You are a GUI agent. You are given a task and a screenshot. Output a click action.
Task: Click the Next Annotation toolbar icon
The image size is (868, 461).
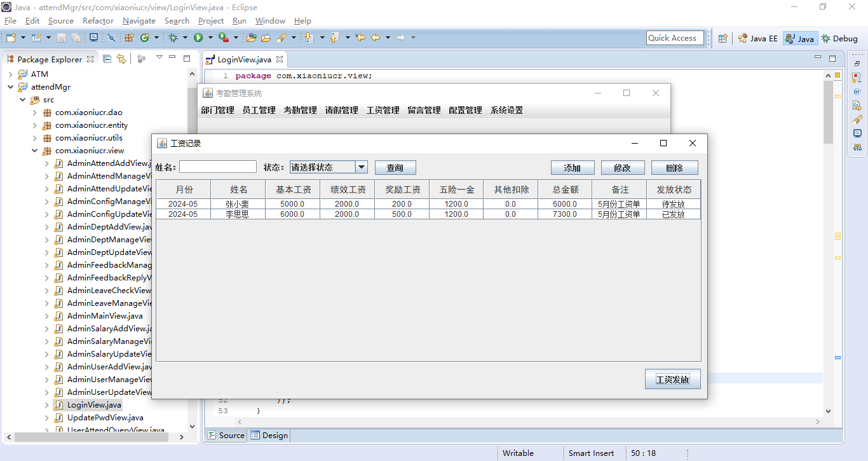tap(309, 38)
